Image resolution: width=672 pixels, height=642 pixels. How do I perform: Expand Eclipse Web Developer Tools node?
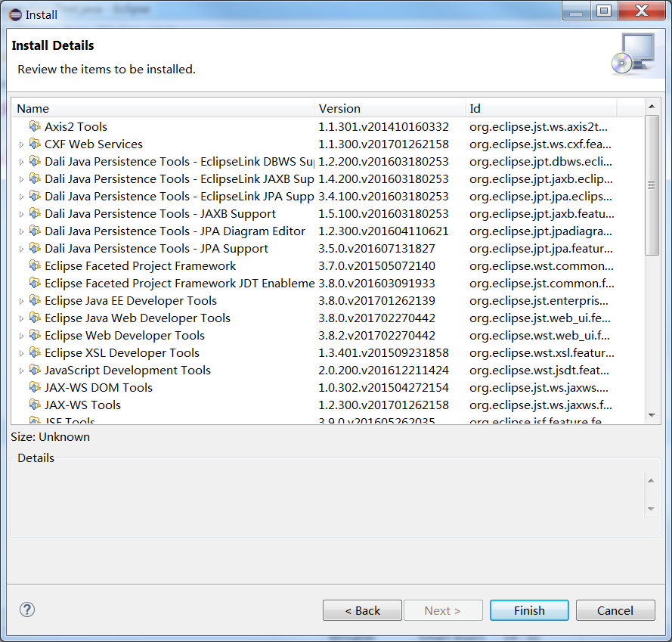point(21,337)
